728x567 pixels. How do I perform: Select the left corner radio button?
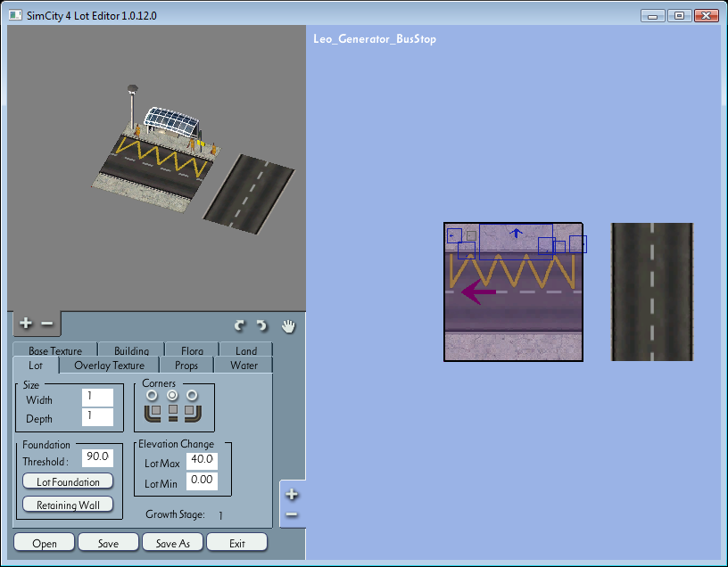(x=152, y=395)
